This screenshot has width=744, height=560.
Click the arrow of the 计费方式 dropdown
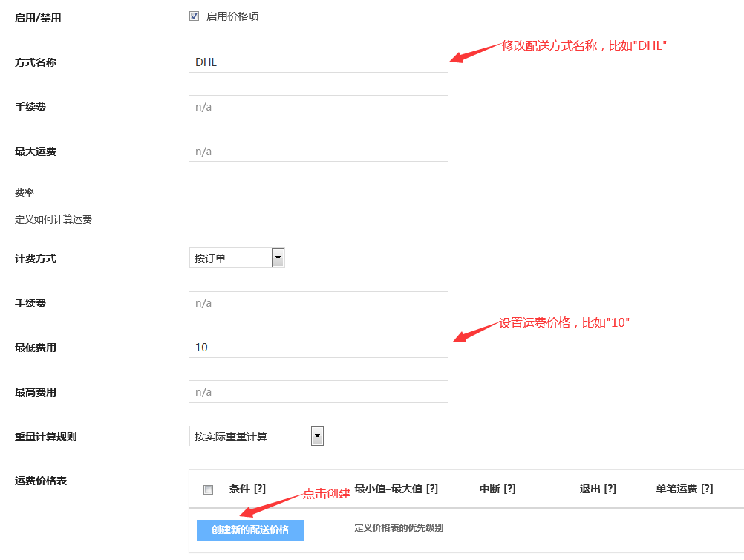coord(278,258)
